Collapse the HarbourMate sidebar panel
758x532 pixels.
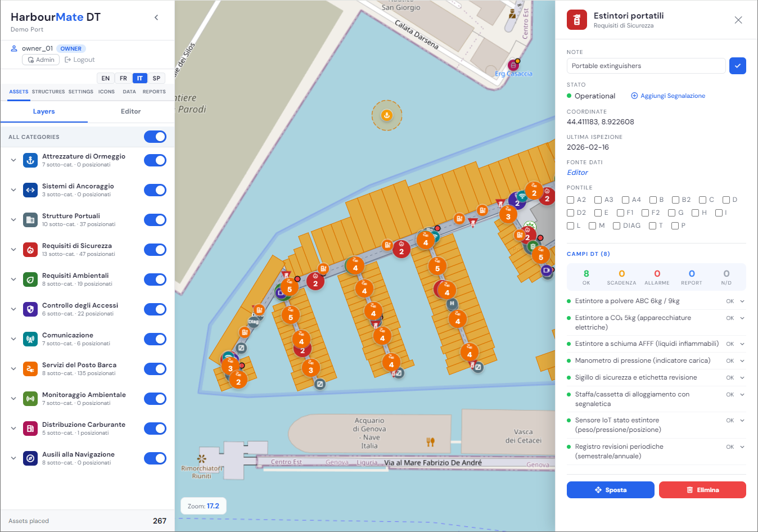tap(156, 17)
